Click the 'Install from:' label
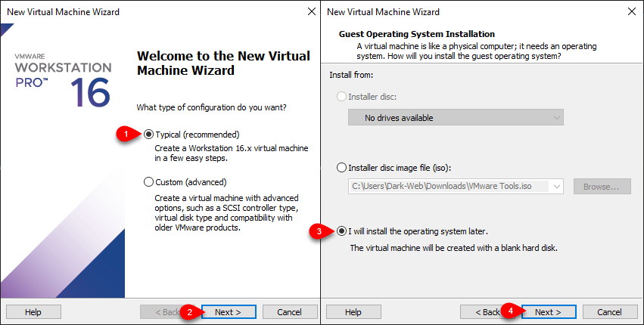This screenshot has width=644, height=325. [351, 75]
